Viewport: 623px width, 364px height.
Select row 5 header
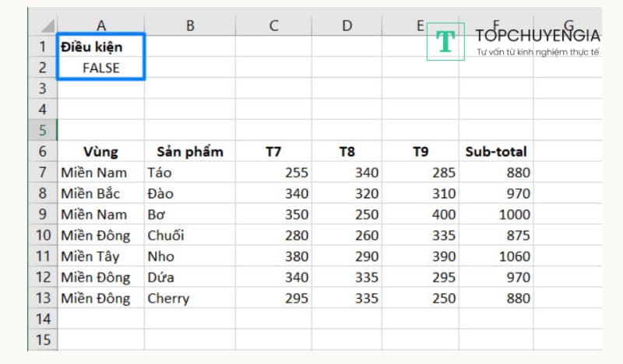(42, 130)
